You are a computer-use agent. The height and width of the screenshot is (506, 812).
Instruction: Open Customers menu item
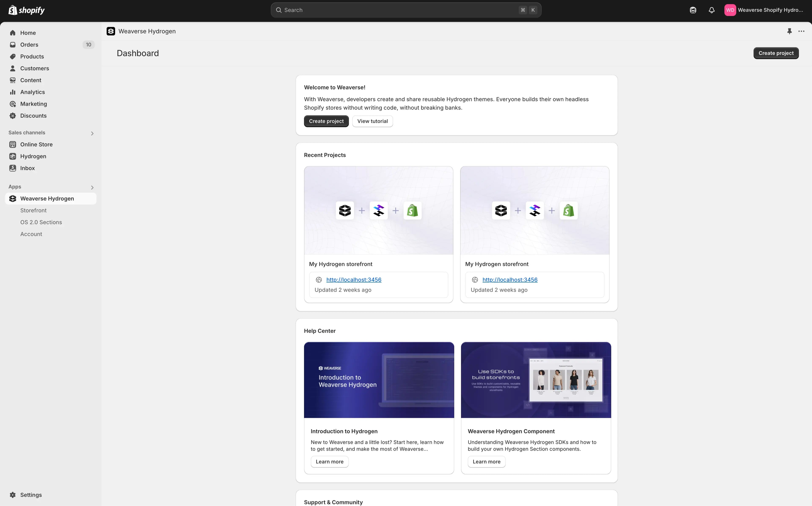coord(51,68)
